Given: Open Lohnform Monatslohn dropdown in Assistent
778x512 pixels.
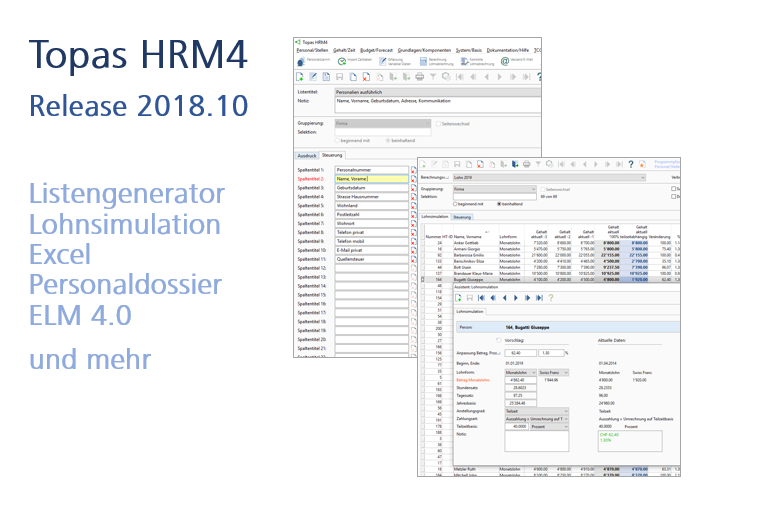Looking at the screenshot, I should (x=520, y=372).
